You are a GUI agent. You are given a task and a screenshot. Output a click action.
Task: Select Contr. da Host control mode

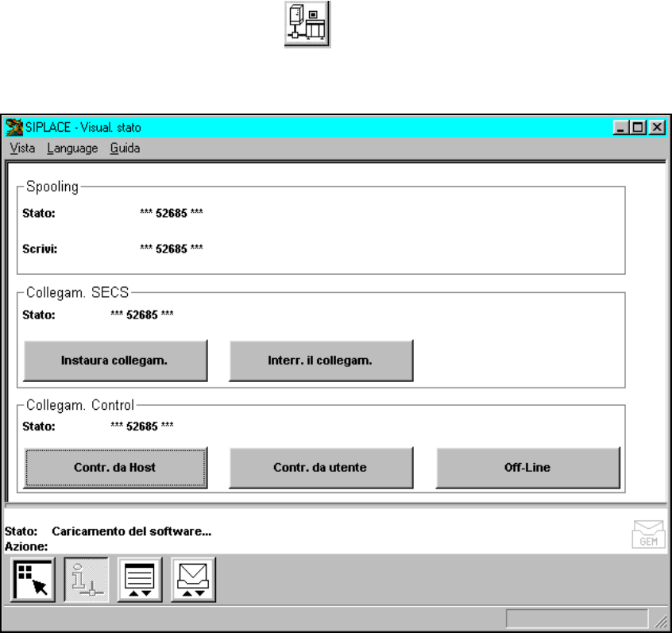point(115,468)
